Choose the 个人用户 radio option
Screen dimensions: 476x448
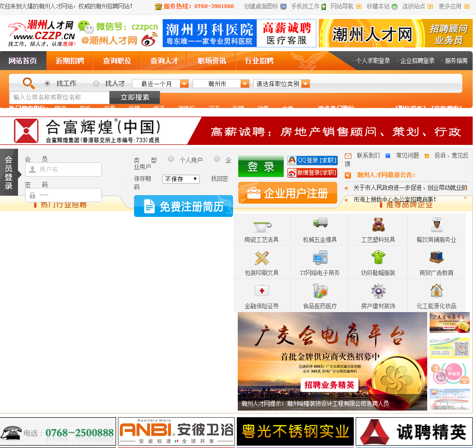(x=171, y=159)
